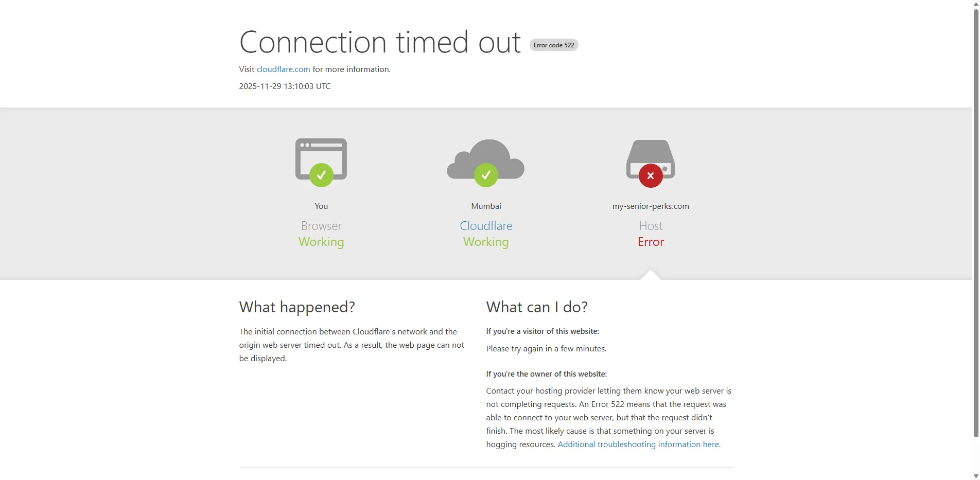This screenshot has height=480, width=980.
Task: Click the UTC timestamp text
Action: (285, 86)
